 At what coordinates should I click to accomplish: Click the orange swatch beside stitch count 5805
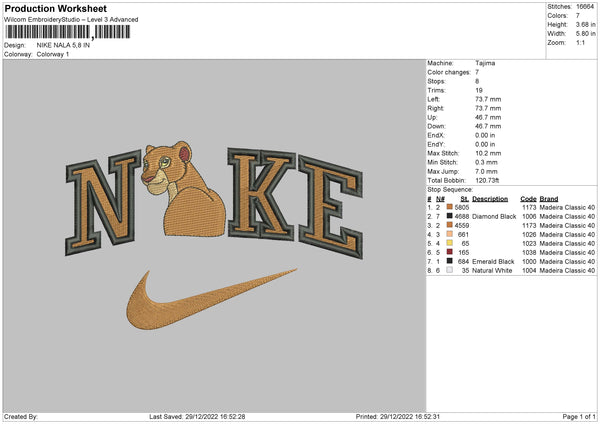pyautogui.click(x=449, y=207)
